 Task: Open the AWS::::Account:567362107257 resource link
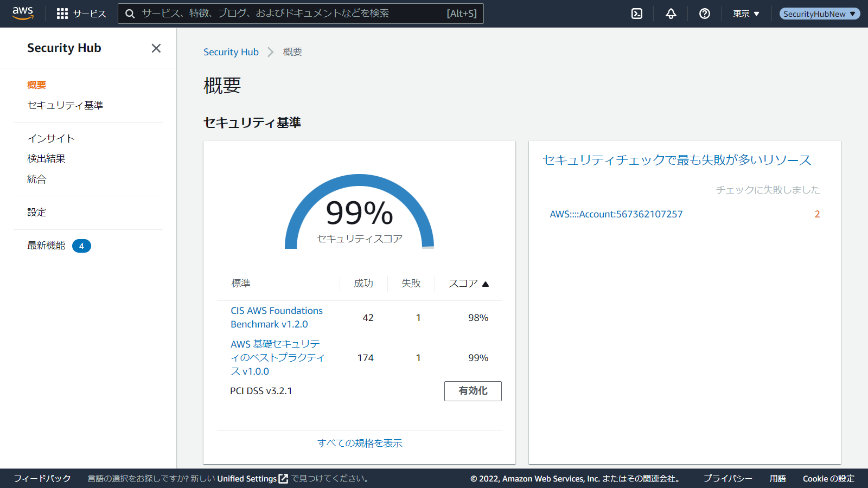pyautogui.click(x=616, y=214)
